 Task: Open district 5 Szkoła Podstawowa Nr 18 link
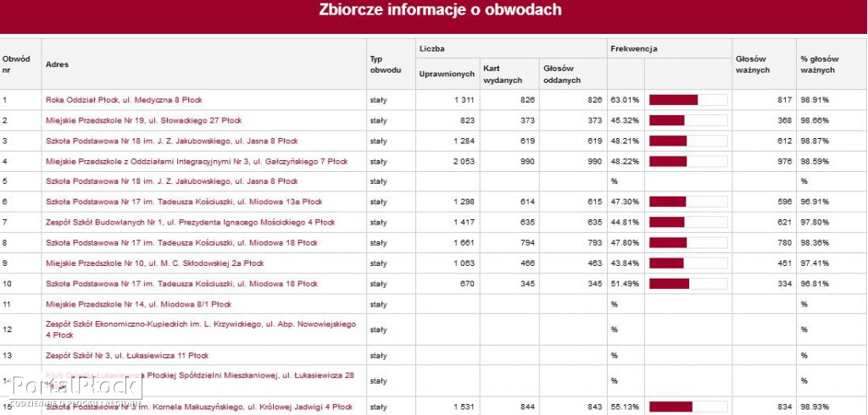[x=171, y=181]
